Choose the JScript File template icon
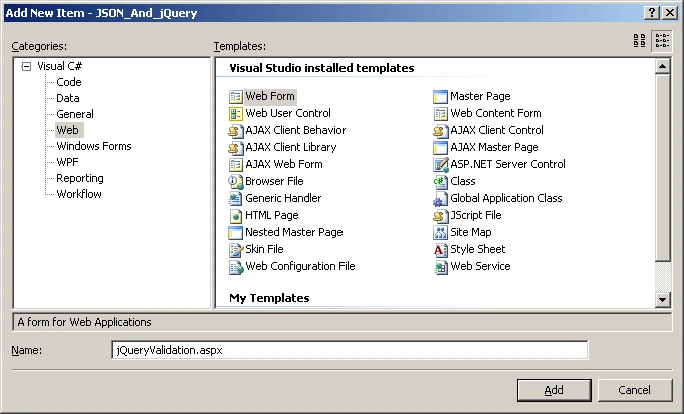The height and width of the screenshot is (414, 684). tap(440, 216)
